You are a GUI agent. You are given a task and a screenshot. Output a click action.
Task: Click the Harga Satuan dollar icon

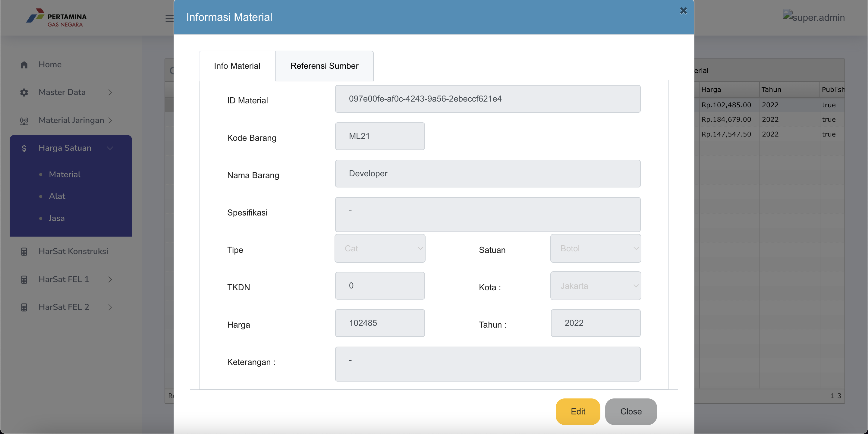click(x=24, y=148)
